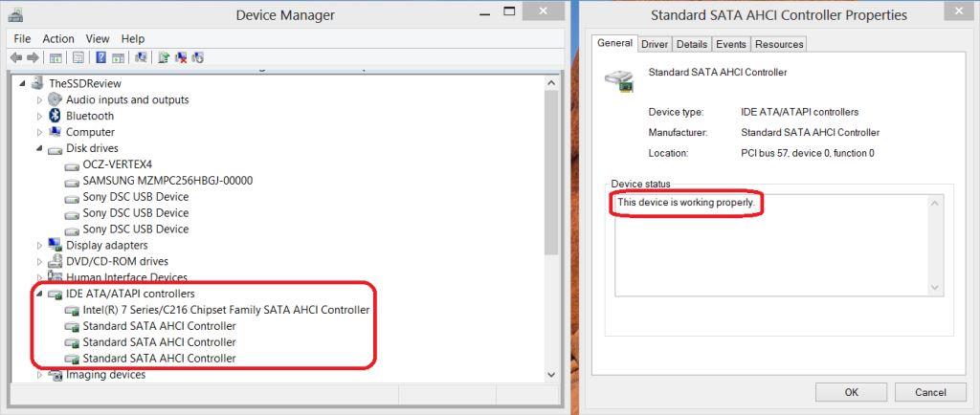The image size is (980, 415).
Task: Open the View menu
Action: pyautogui.click(x=98, y=38)
